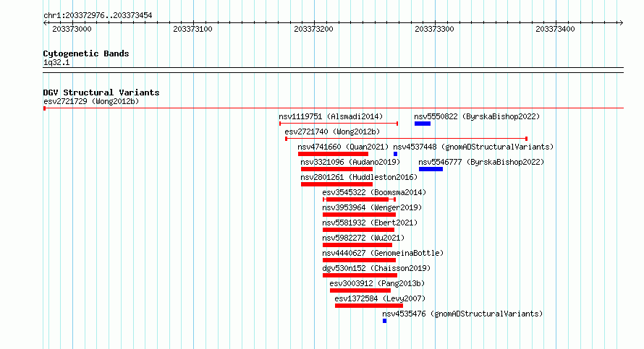The image size is (644, 349).
Task: Select nsv2801261 (Huddleston2016) label
Action: pyautogui.click(x=359, y=177)
